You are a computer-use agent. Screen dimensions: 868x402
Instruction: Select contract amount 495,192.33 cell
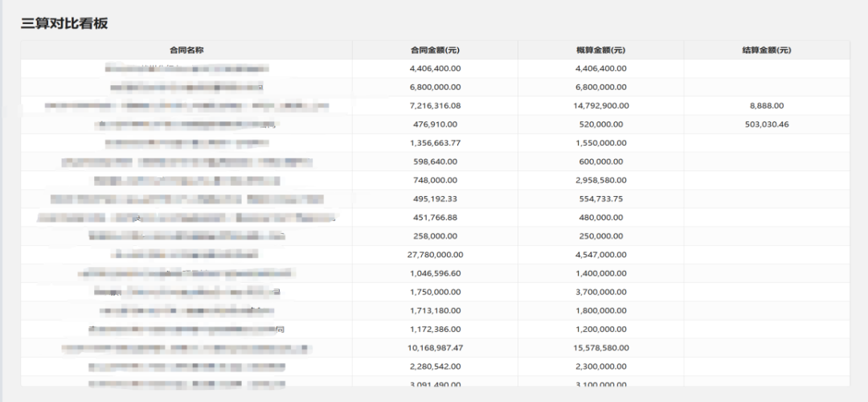435,199
